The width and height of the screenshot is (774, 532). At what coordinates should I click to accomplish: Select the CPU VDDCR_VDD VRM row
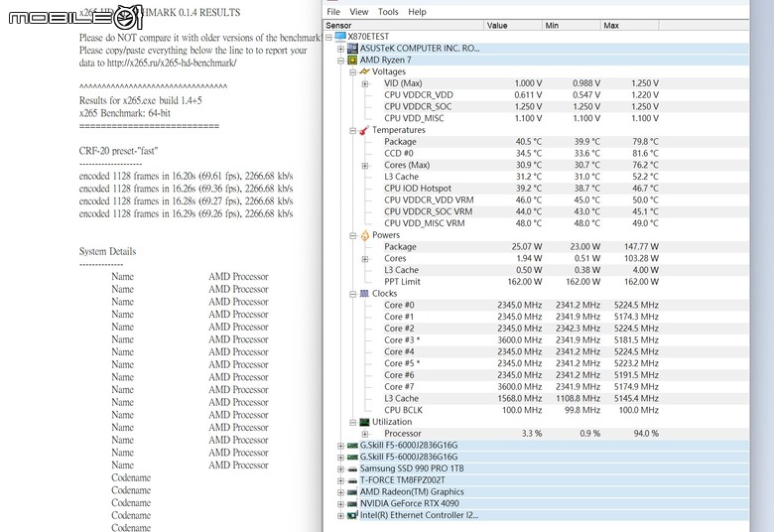[x=521, y=200]
